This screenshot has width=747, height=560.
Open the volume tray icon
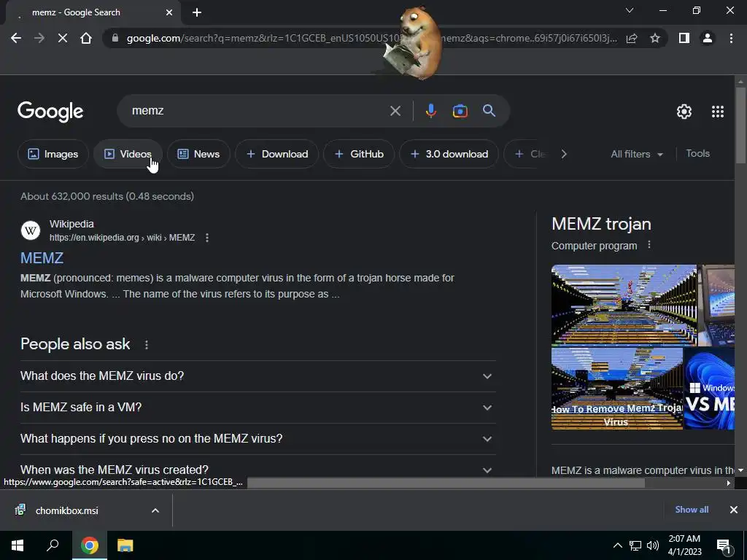point(653,545)
